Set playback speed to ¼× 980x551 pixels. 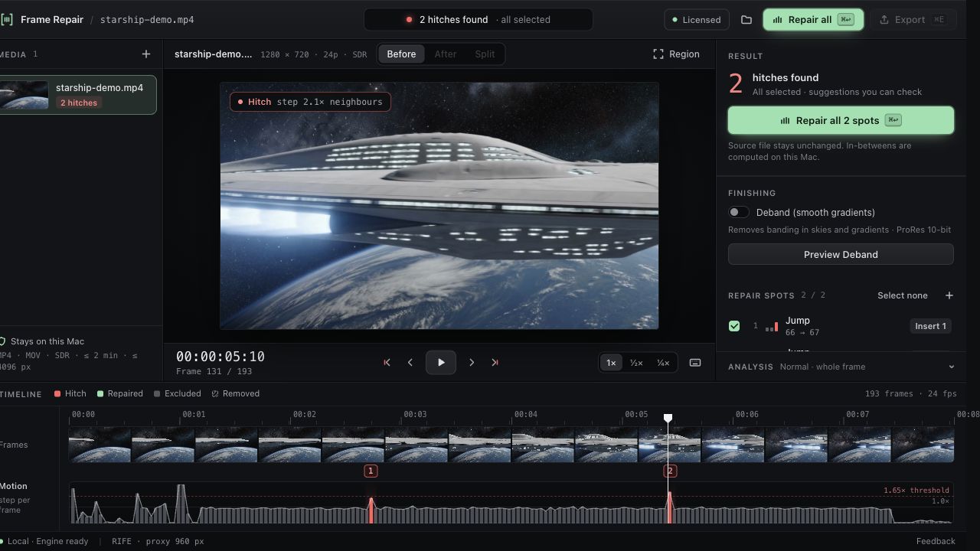coord(663,363)
